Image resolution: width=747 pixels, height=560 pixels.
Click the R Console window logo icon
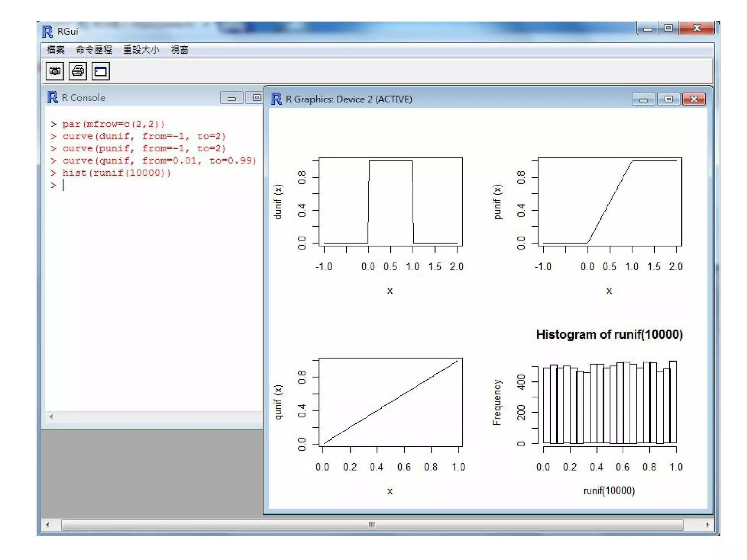coord(53,98)
